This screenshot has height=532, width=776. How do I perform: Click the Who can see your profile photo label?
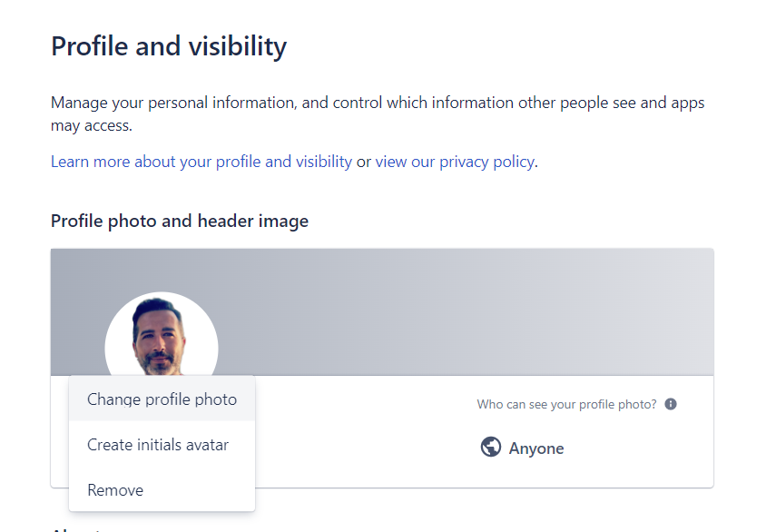566,404
